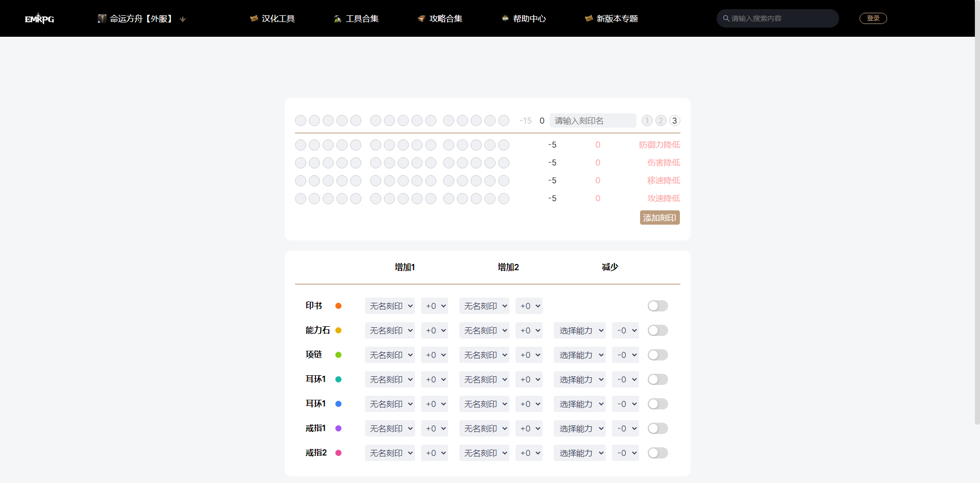Toggle the blue 耳环1 row switch
Image resolution: width=980 pixels, height=483 pixels.
coord(658,404)
